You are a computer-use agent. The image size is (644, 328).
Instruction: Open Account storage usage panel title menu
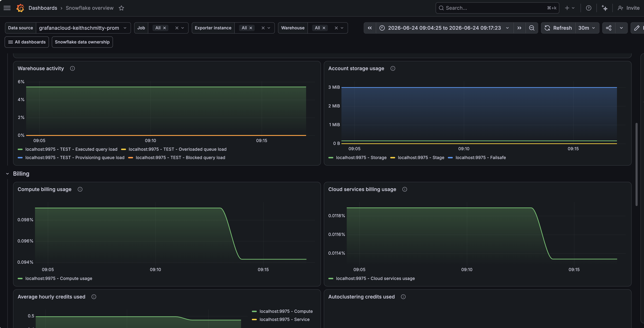coord(356,69)
